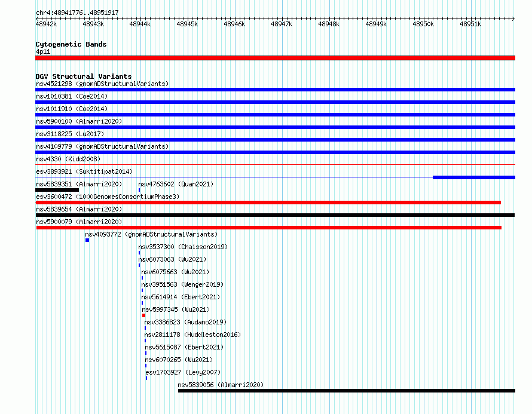Click the long black bar under nsv5839654
This screenshot has height=414, width=532.
(275, 215)
